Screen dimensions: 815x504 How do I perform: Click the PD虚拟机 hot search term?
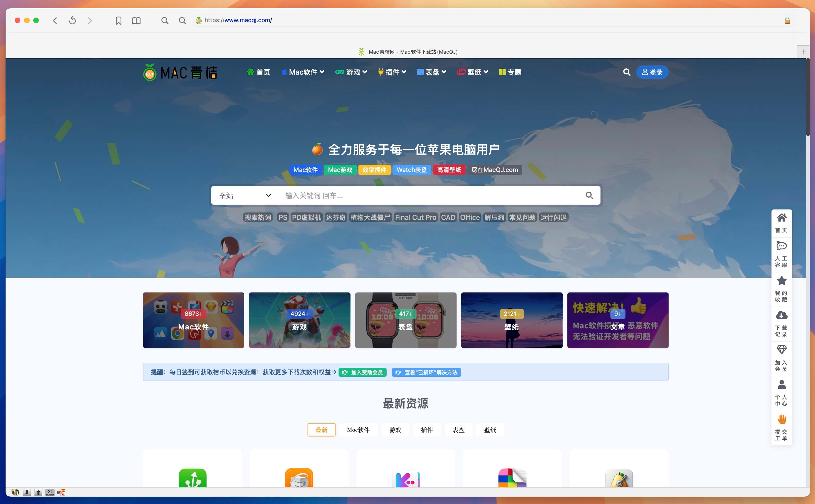pos(307,217)
